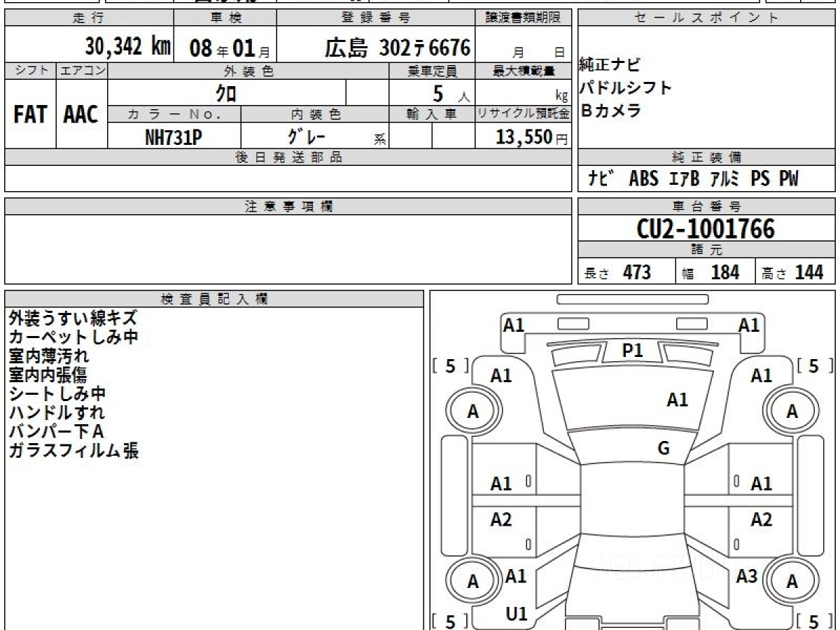This screenshot has width=840, height=630.
Task: Select the Bカメラ sales point
Action: coord(610,111)
